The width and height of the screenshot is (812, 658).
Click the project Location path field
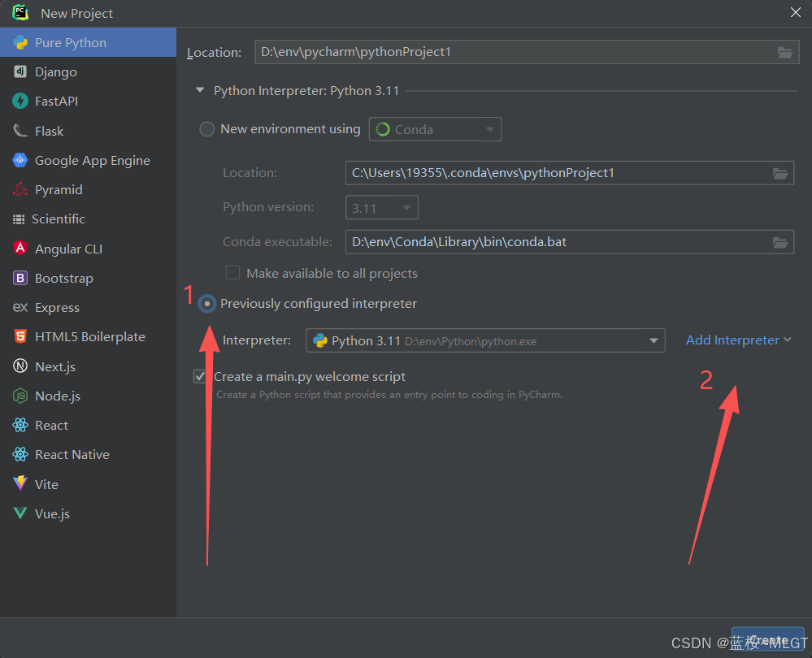coord(528,52)
